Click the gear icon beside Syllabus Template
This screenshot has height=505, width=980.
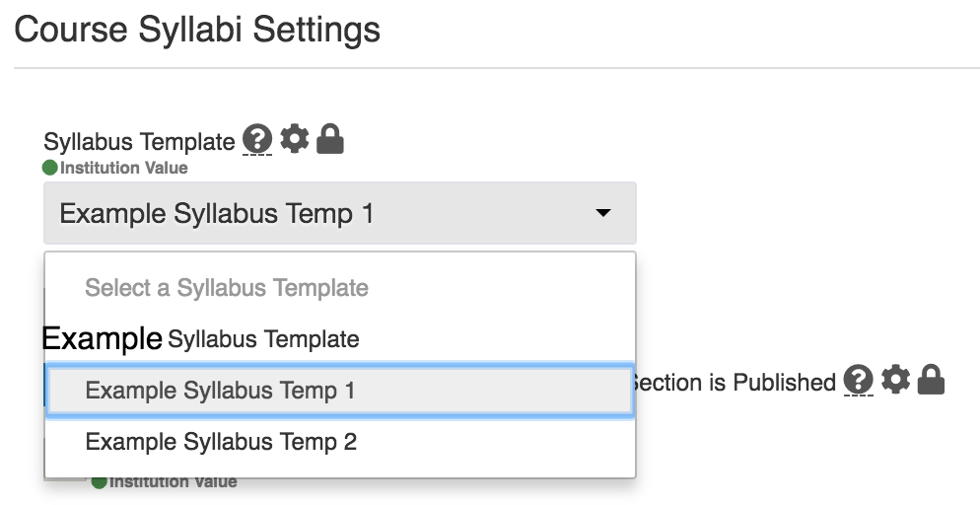[295, 138]
